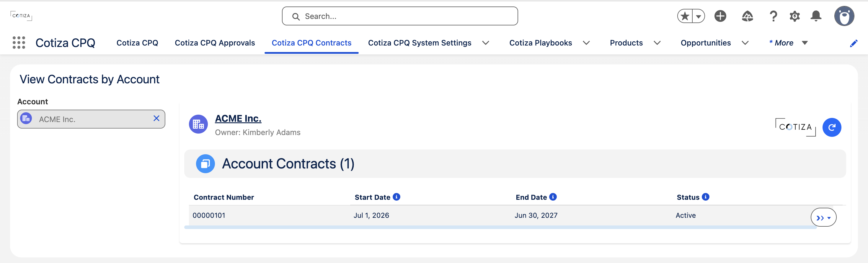The height and width of the screenshot is (263, 868).
Task: Click account icon in lookup field
Action: click(26, 119)
